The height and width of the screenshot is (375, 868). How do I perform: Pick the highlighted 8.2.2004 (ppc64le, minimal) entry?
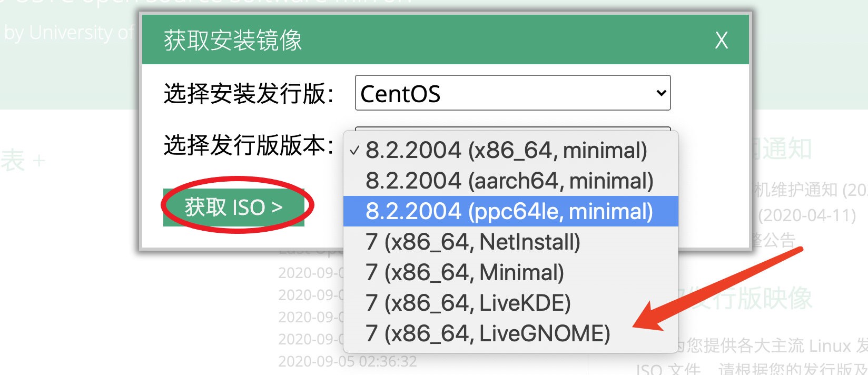click(509, 211)
